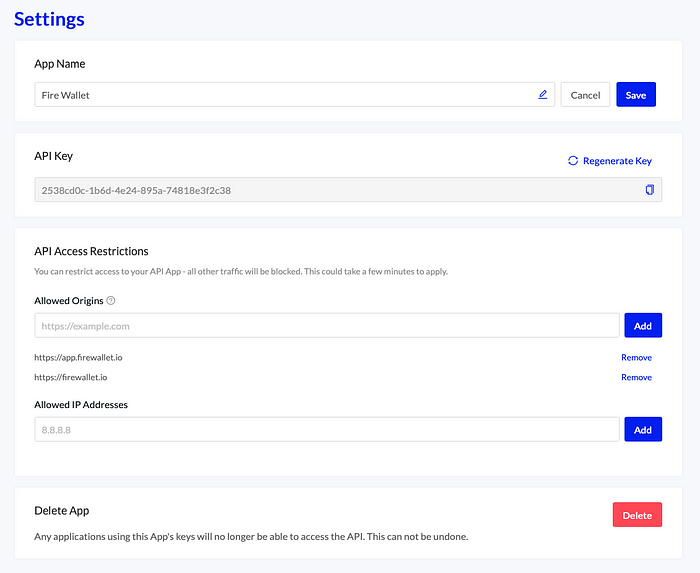Click the pencil edit icon in App Name field
Screen dimensions: 700x573
click(543, 95)
